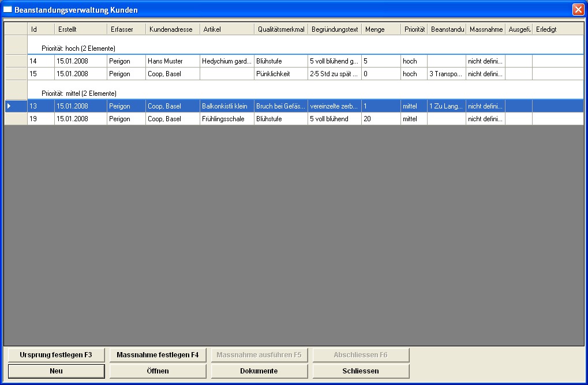Screen dimensions: 588x385
Task: Click the Kundenadresse column header
Action: [x=173, y=29]
